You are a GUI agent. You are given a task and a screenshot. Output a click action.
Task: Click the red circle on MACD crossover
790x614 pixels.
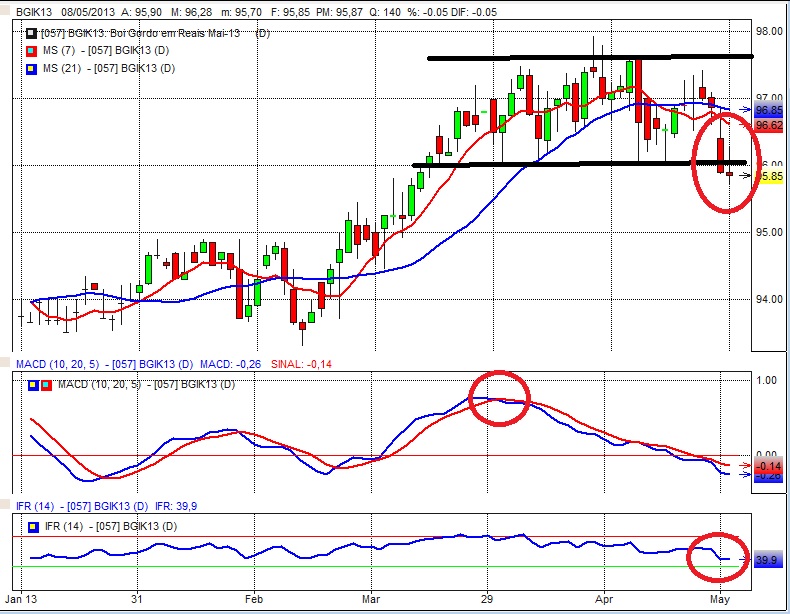coord(499,398)
